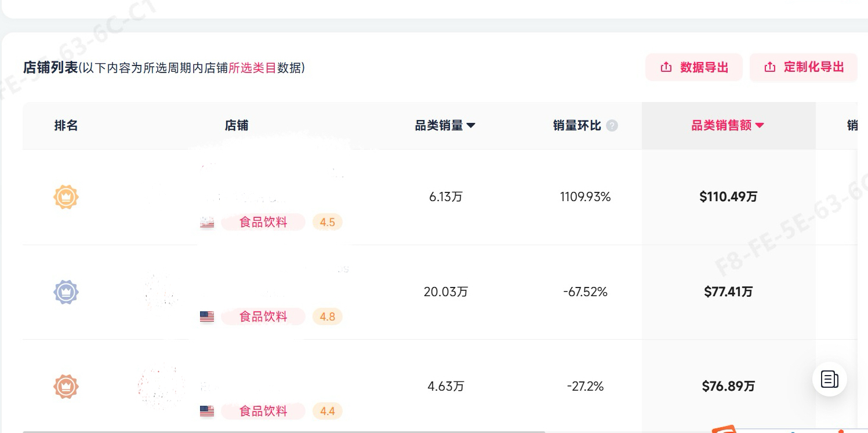The width and height of the screenshot is (868, 433).
Task: Click the 所选类目 link text
Action: [x=252, y=68]
